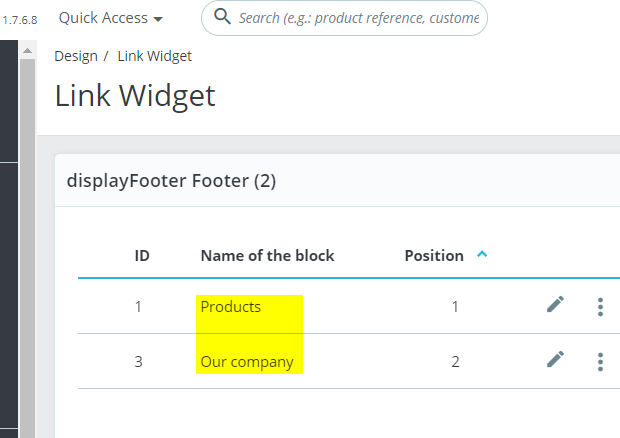This screenshot has height=438, width=620.
Task: Open the three-dot menu for Products row
Action: pyautogui.click(x=600, y=307)
